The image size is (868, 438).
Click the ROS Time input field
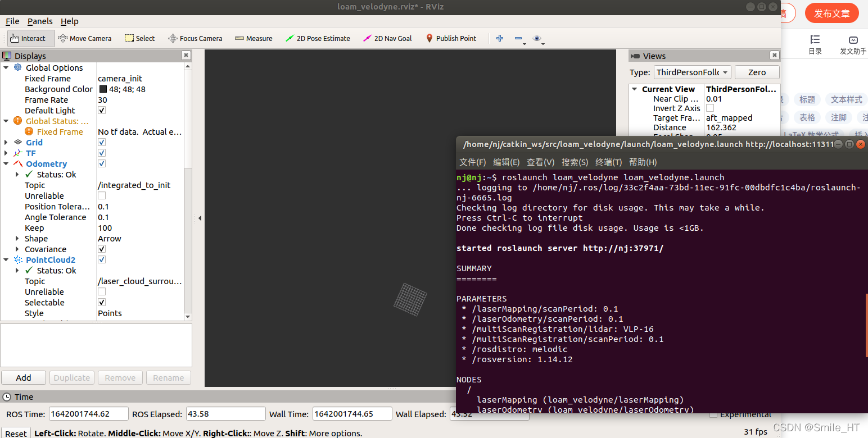89,414
